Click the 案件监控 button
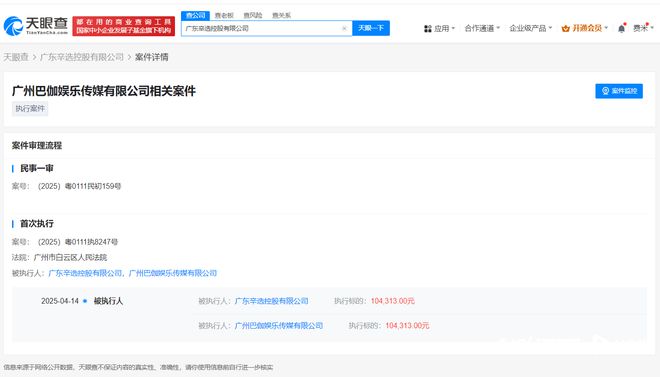The width and height of the screenshot is (660, 377). click(619, 91)
